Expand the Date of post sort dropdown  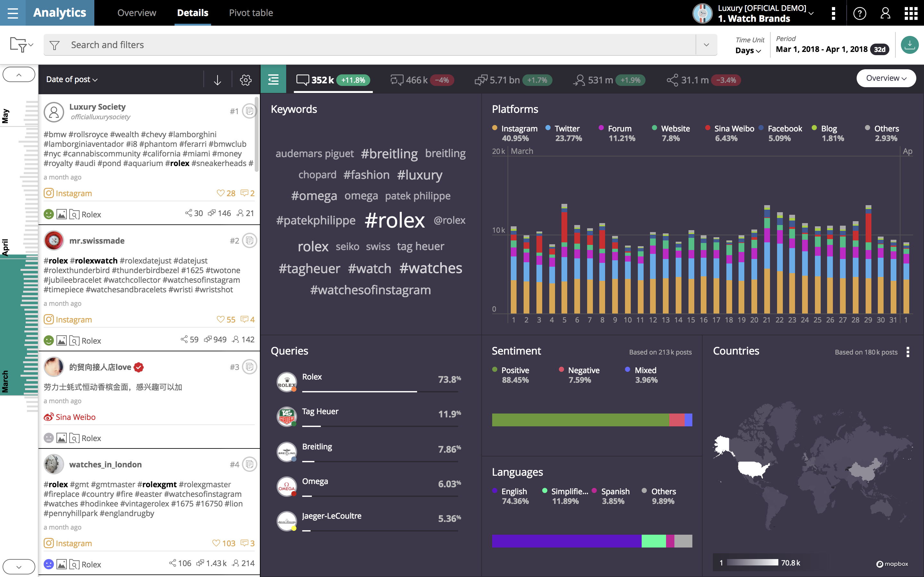tap(72, 79)
